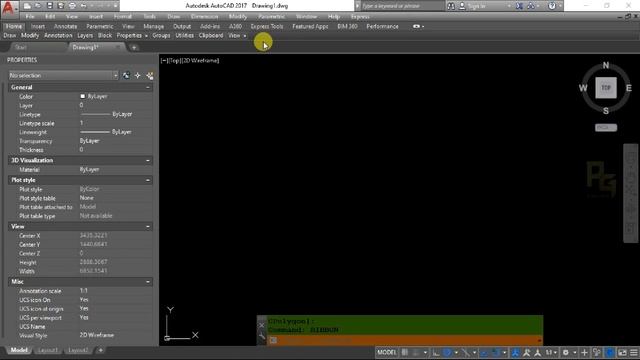Image resolution: width=640 pixels, height=360 pixels.
Task: Switch to the Layout1 tab
Action: (x=48, y=350)
